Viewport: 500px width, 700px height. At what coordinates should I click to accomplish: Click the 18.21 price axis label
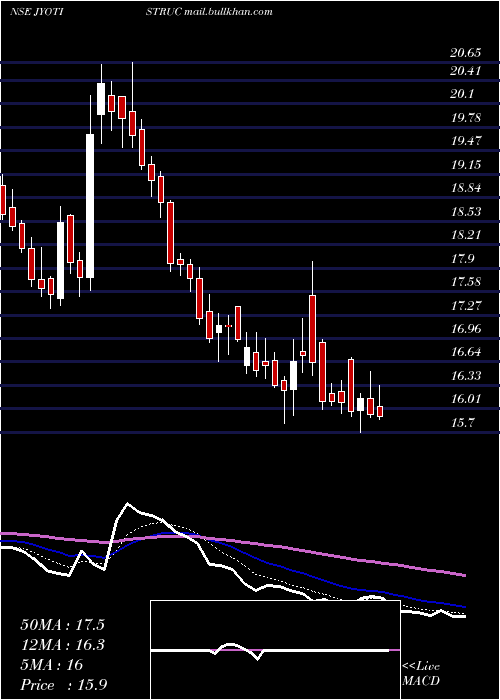466,235
